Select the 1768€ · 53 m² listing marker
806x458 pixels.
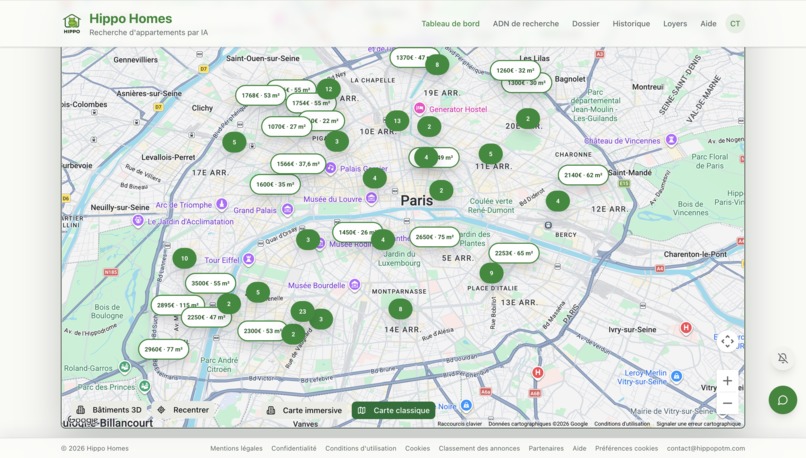[x=261, y=96]
